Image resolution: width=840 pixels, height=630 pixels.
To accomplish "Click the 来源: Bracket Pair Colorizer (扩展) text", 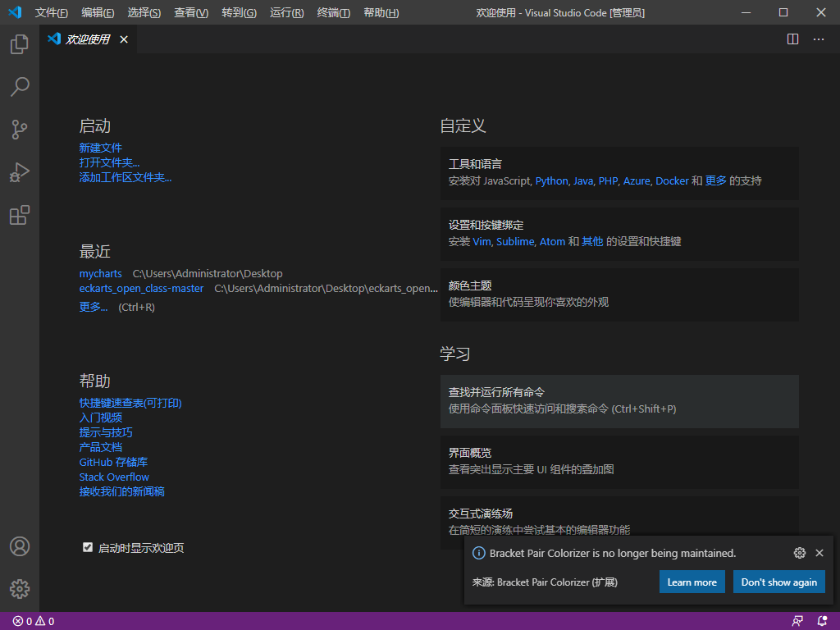I will tap(545, 582).
